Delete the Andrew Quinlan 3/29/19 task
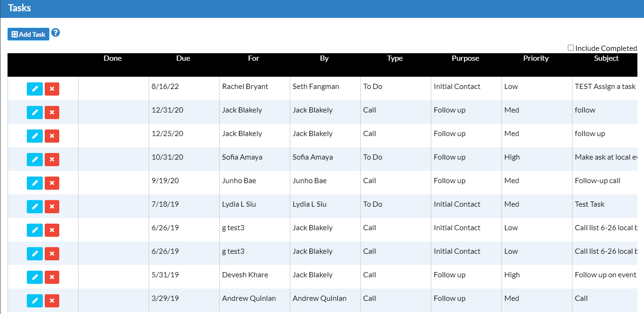Screen dimensions: 644x314 [x=52, y=301]
